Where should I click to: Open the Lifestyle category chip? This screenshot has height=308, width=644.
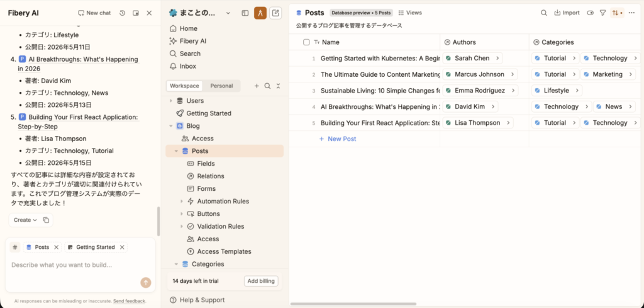click(557, 91)
